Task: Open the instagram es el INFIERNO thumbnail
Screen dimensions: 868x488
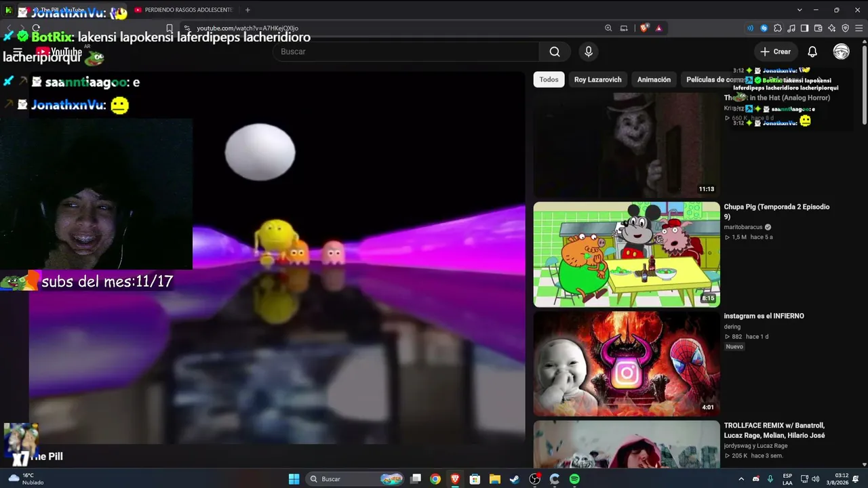Action: (627, 363)
